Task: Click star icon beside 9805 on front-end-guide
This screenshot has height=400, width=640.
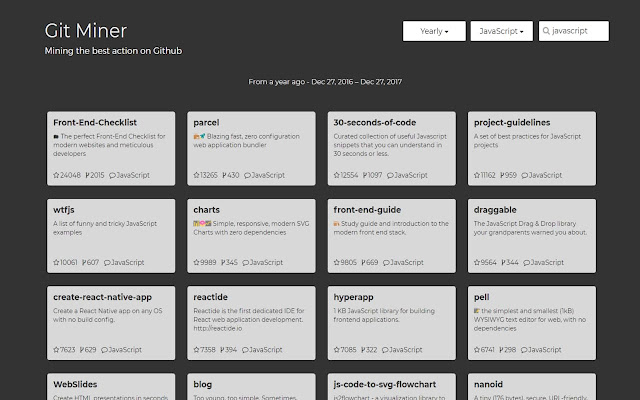Action: point(337,262)
